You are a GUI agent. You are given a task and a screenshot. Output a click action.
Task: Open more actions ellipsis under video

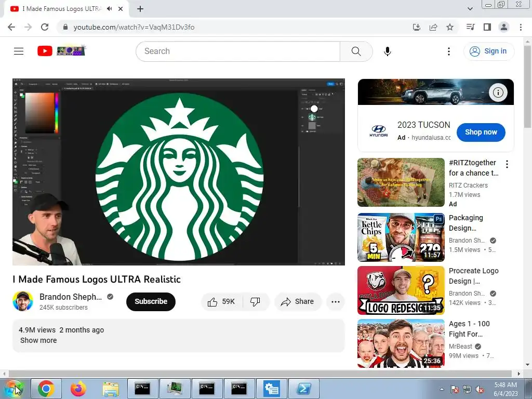(335, 302)
